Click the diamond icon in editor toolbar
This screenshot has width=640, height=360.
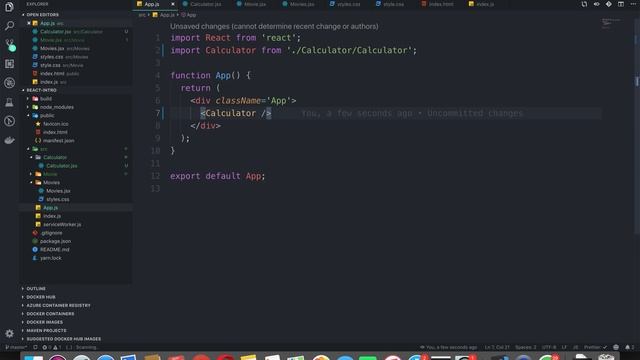(x=609, y=4)
